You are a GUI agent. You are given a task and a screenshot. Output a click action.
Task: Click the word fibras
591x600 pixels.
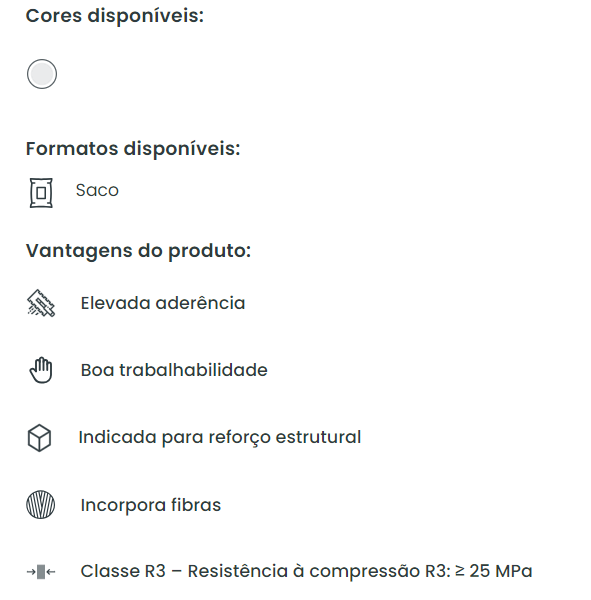tap(196, 505)
